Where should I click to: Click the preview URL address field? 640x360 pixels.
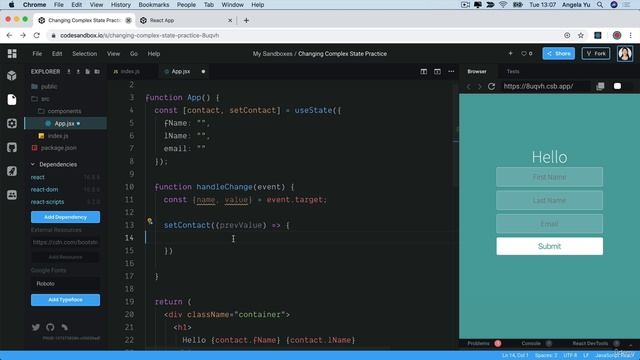coord(546,86)
